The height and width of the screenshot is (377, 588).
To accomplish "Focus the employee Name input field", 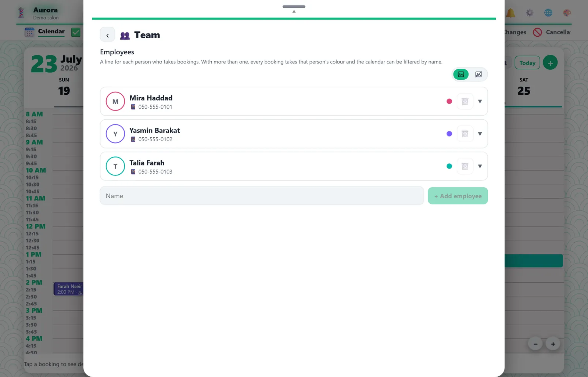I will point(262,196).
